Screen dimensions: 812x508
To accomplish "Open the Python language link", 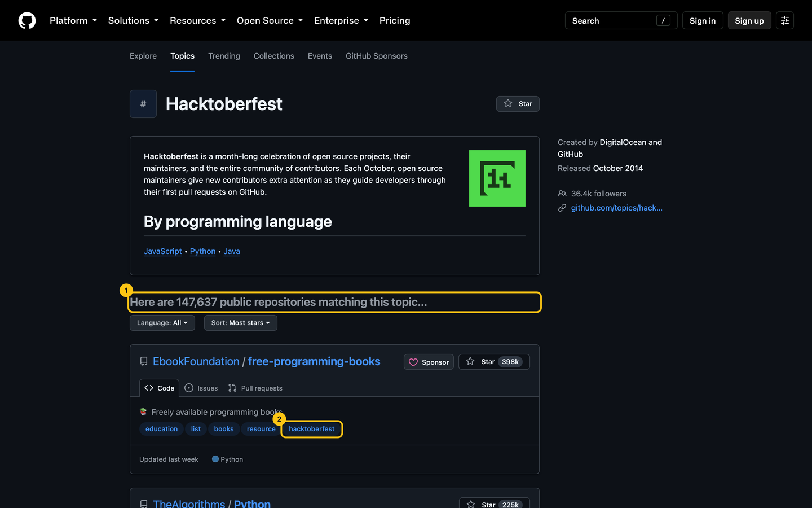I will [x=203, y=251].
